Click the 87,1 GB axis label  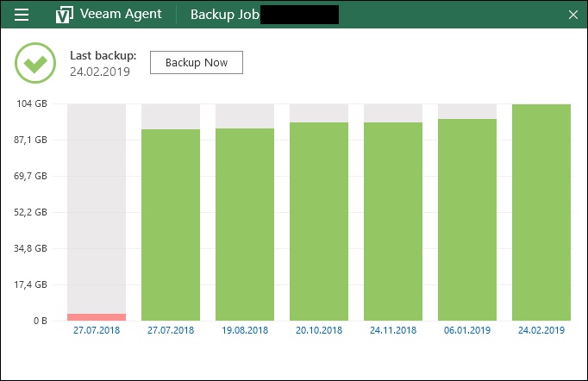(30, 140)
